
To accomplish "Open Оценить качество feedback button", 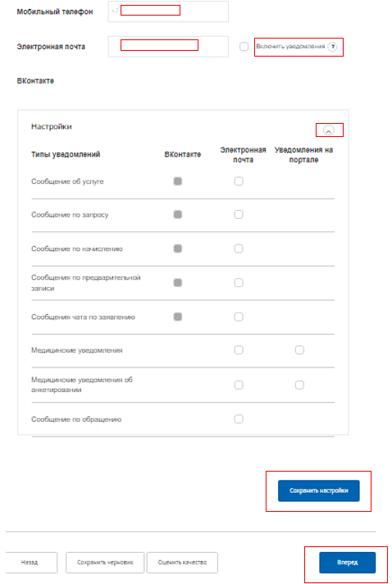I will tap(182, 563).
